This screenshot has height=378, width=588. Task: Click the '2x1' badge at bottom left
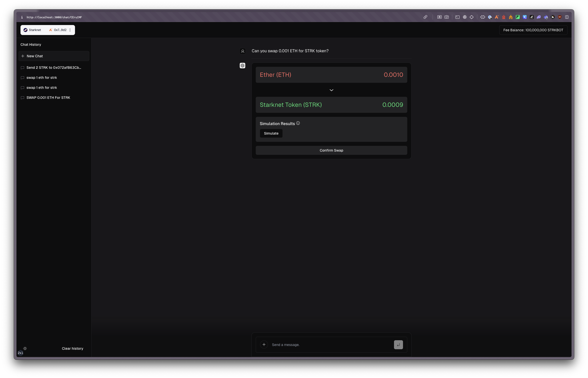point(20,353)
